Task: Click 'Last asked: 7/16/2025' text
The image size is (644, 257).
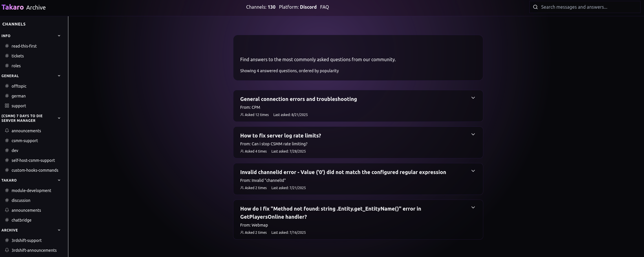Action: pos(288,232)
